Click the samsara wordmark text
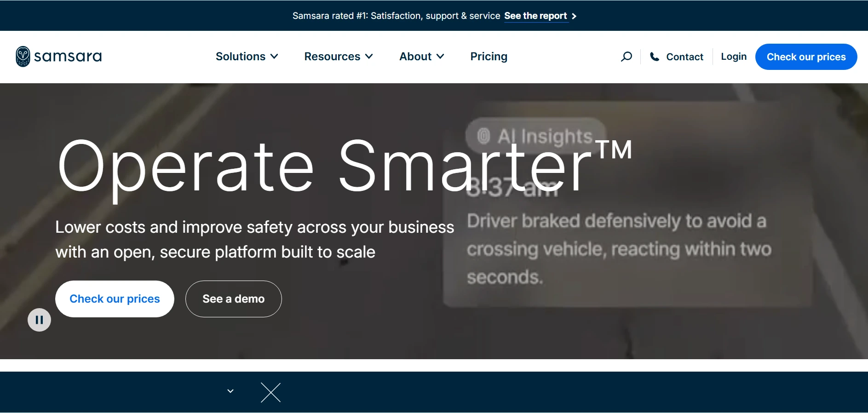 (68, 57)
